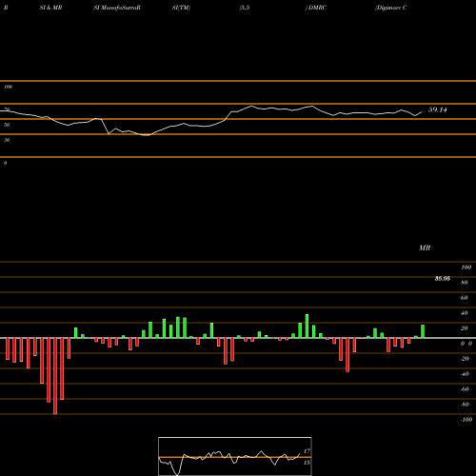Click the SI(TM) header label
Image resolution: width=476 pixels, height=476 pixels.
coord(181,8)
